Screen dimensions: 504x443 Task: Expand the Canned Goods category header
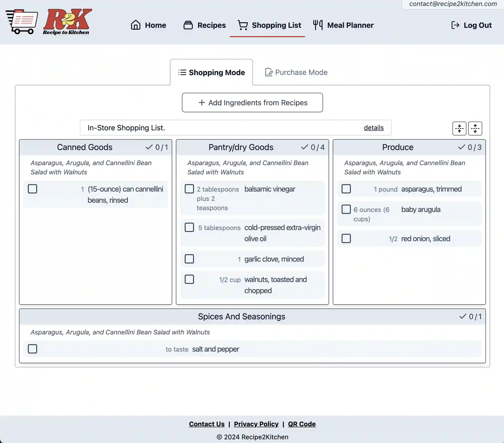(x=84, y=147)
